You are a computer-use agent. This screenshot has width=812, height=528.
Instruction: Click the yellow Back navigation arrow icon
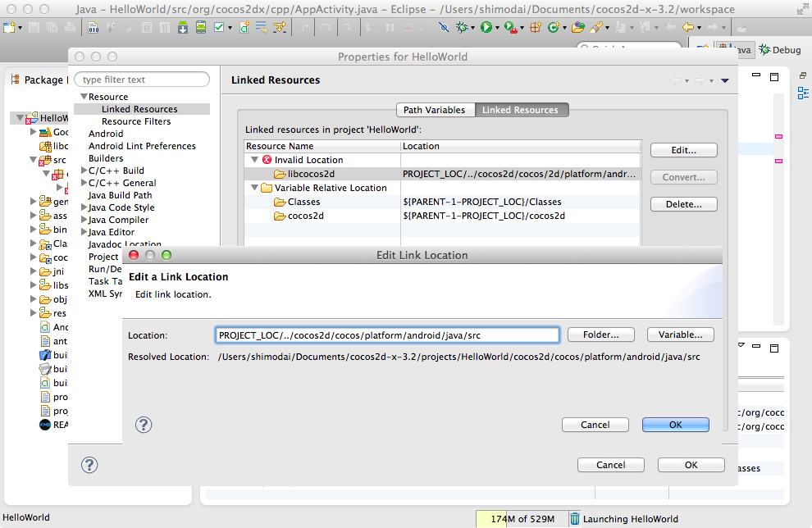click(x=687, y=27)
